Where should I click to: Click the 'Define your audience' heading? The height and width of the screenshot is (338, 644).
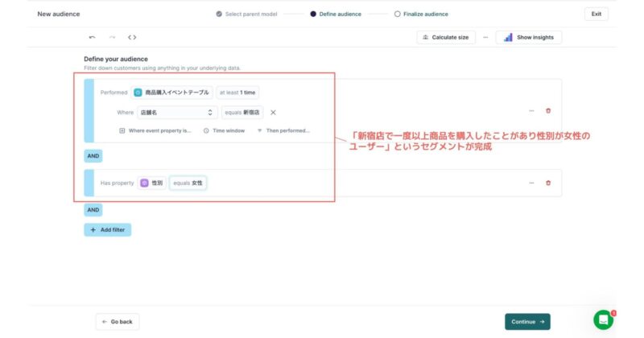(116, 59)
